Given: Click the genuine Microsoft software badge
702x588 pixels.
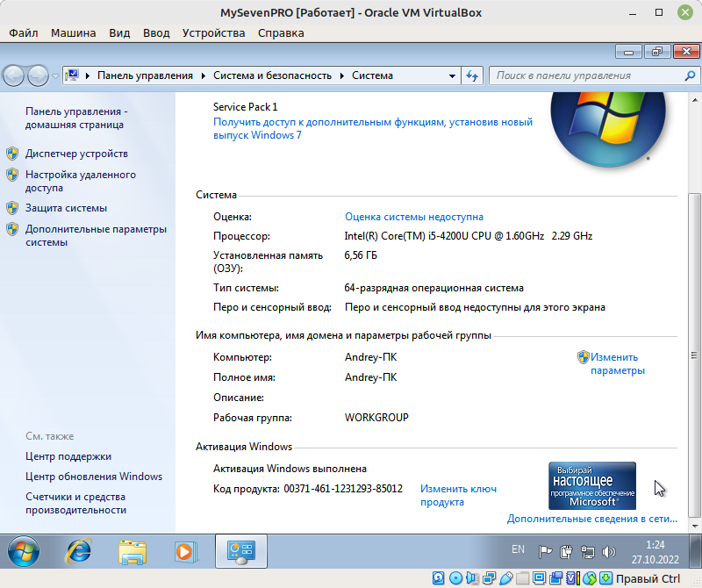Looking at the screenshot, I should [x=591, y=486].
